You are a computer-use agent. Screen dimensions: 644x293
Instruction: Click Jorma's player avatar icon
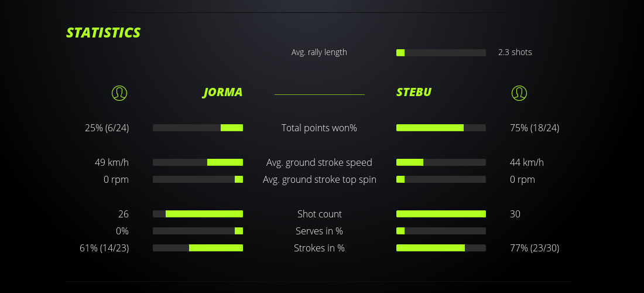coord(119,93)
